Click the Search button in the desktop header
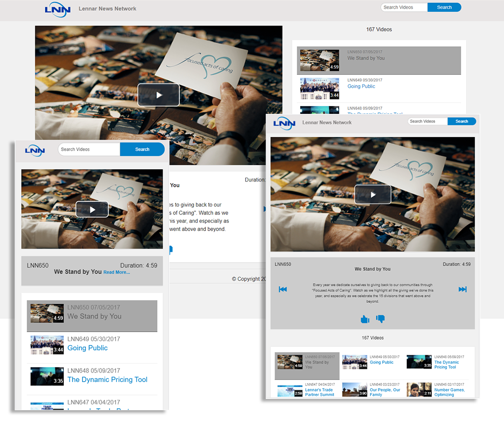This screenshot has height=424, width=504. tap(444, 7)
